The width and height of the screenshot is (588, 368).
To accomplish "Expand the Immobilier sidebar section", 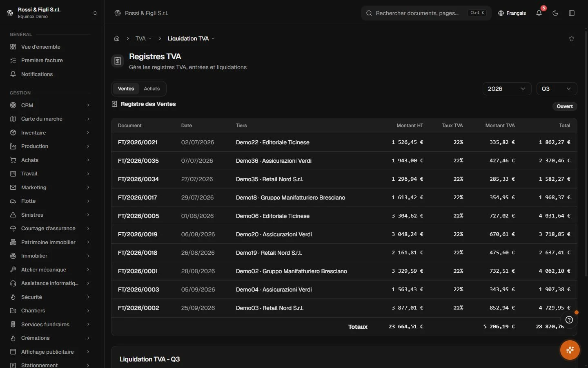I will [x=50, y=256].
